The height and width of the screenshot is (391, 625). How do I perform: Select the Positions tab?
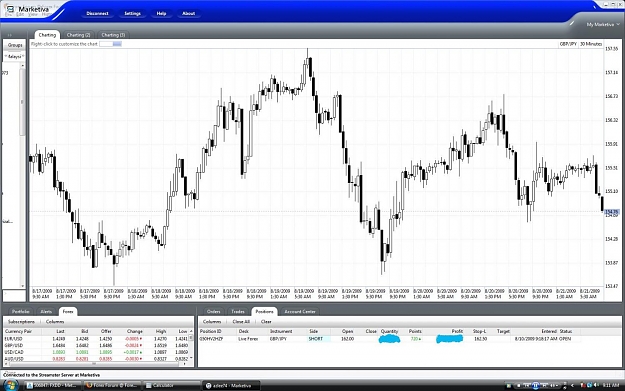pos(264,312)
